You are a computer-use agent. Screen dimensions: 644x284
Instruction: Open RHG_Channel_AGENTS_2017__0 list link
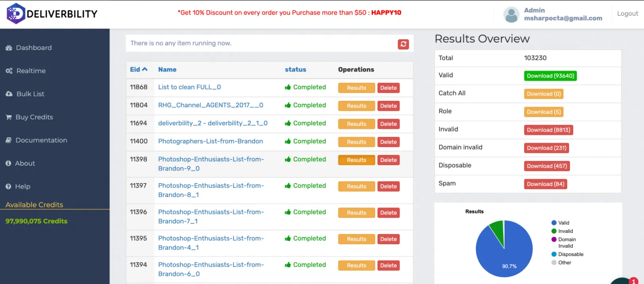tap(211, 105)
